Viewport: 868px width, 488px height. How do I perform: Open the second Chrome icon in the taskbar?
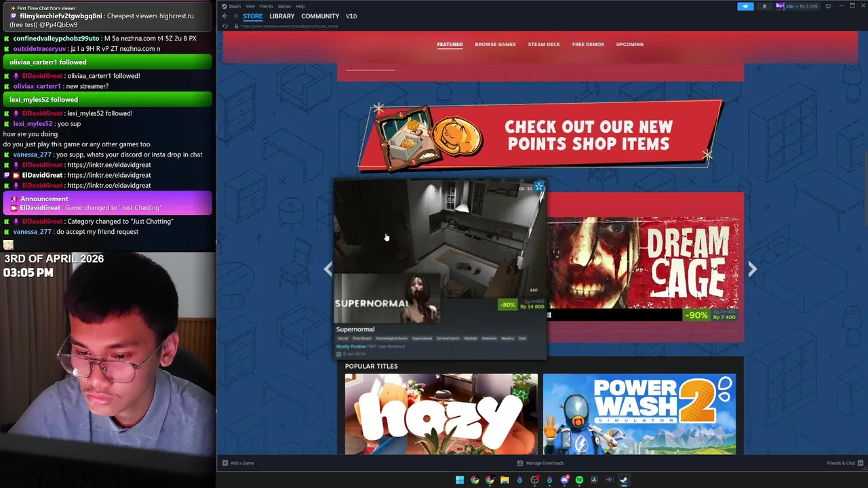tap(490, 480)
